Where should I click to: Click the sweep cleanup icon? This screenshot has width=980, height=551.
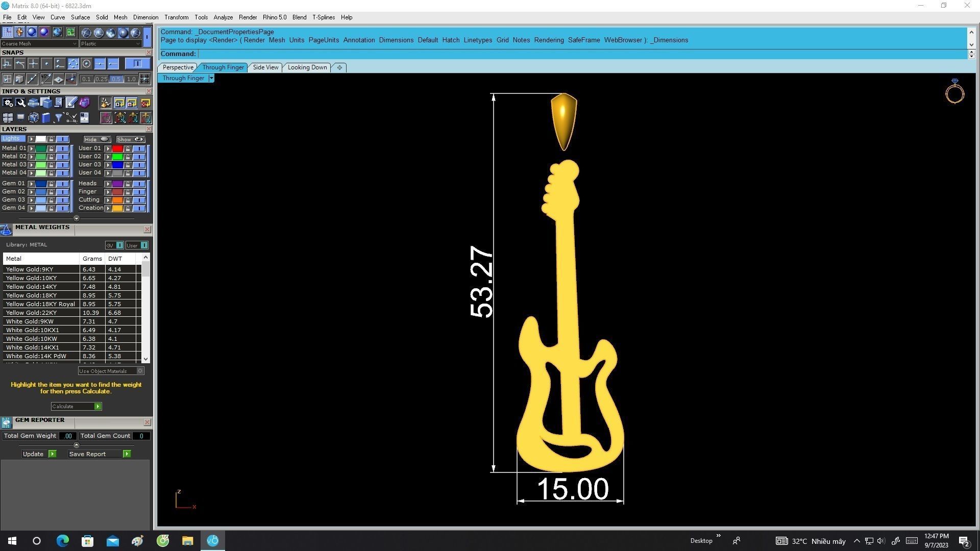point(105,103)
